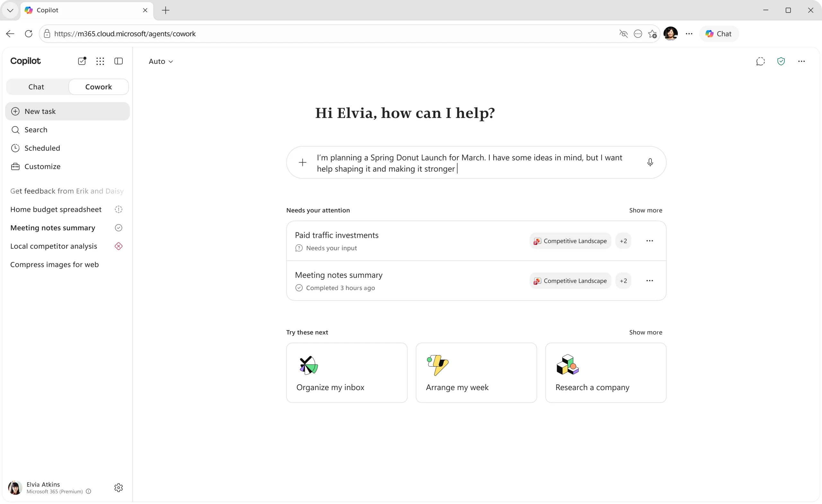
Task: Open the Auto model dropdown
Action: (x=161, y=61)
